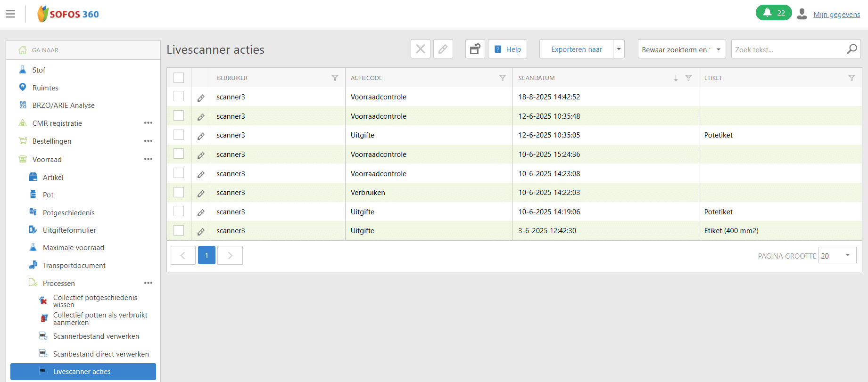This screenshot has height=382, width=868.
Task: Edit the row dated 12-6-2025 10:35:48
Action: (x=201, y=117)
